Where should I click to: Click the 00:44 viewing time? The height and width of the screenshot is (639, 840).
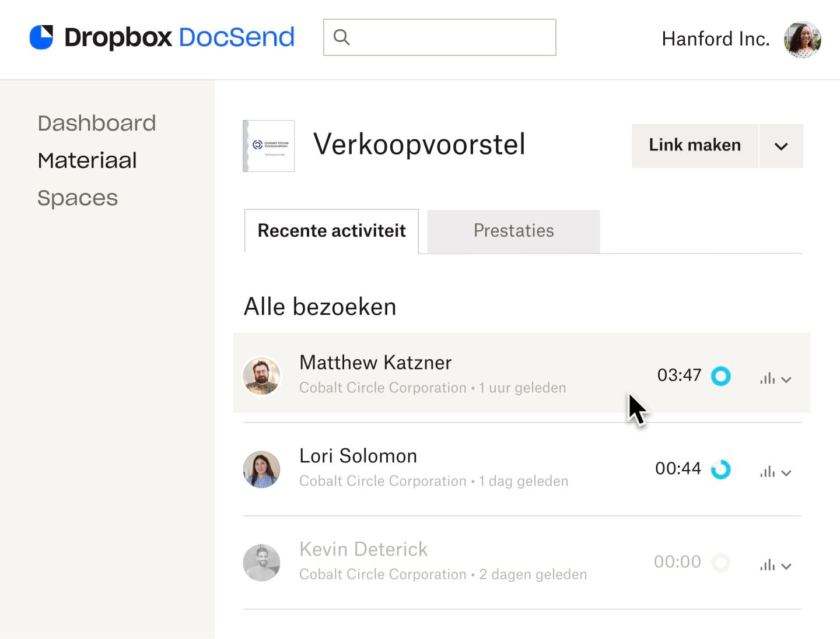[678, 468]
